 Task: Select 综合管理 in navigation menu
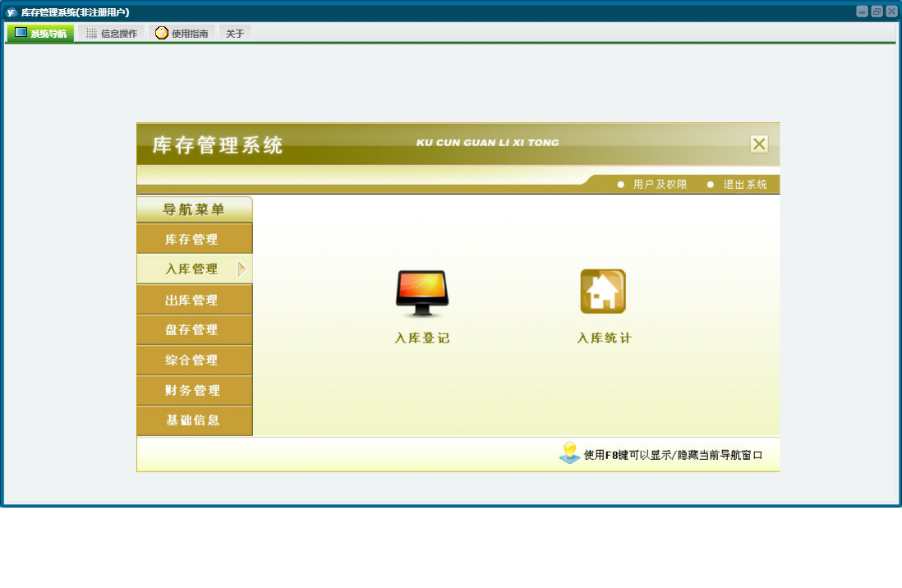[195, 361]
